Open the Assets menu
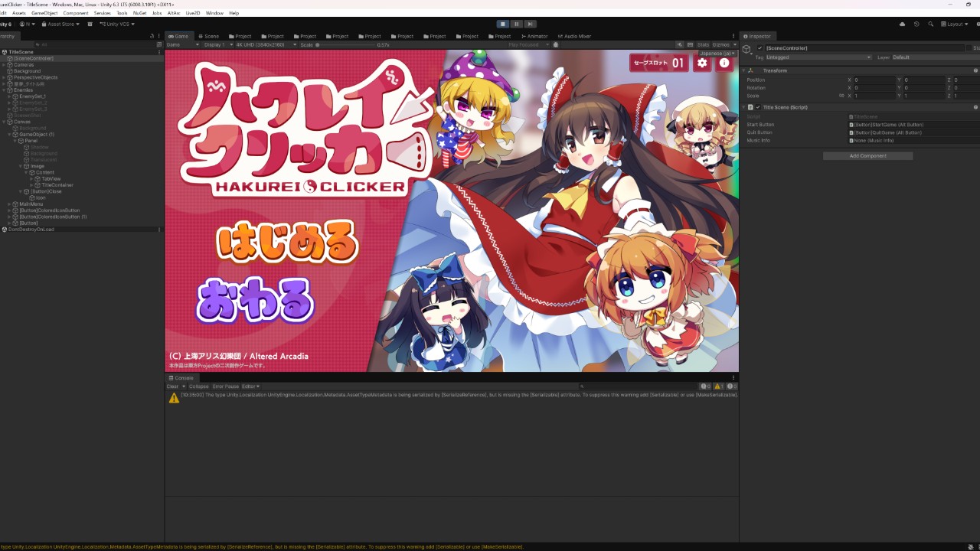The height and width of the screenshot is (551, 980). tap(19, 13)
